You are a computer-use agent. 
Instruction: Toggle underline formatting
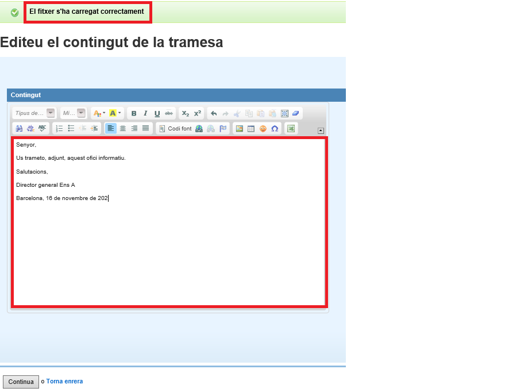pyautogui.click(x=157, y=114)
